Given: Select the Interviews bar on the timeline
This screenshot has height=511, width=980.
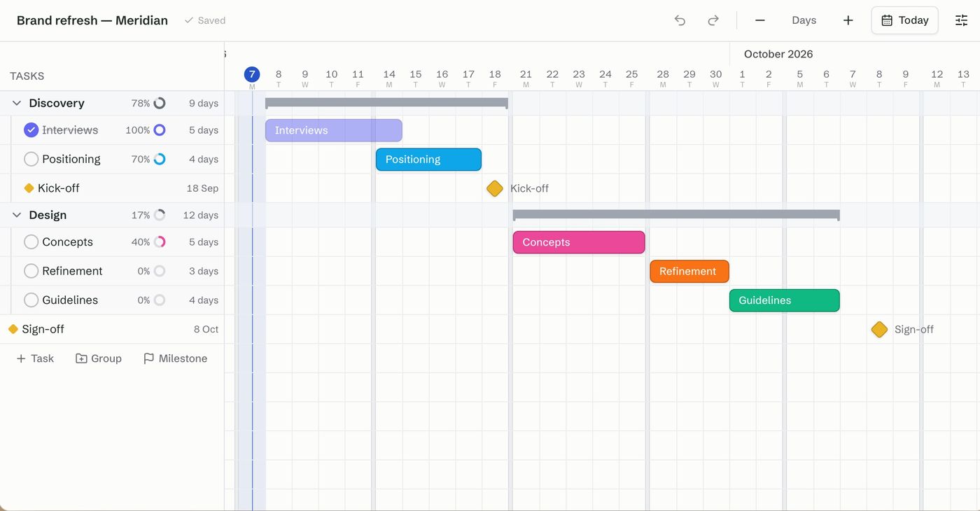Looking at the screenshot, I should 334,130.
